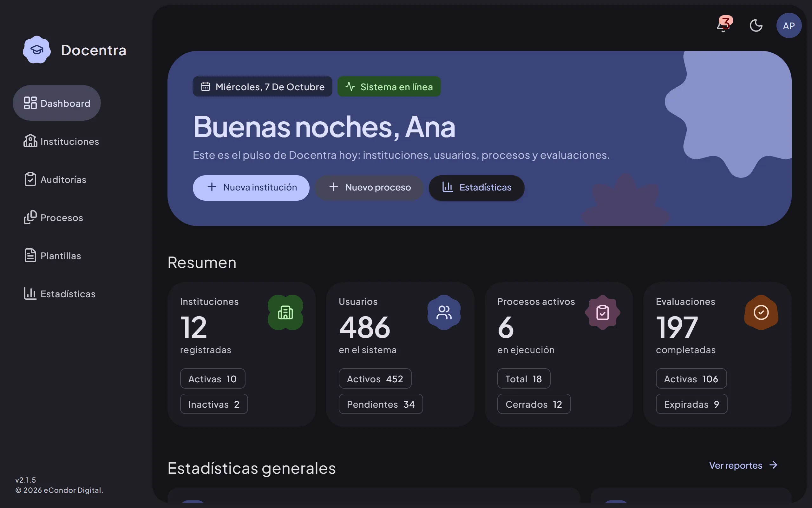Click the Sistema en línea status badge

(389, 87)
